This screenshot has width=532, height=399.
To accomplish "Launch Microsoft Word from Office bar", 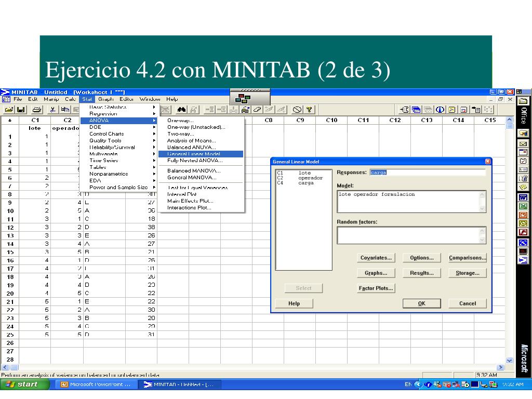I will click(523, 197).
